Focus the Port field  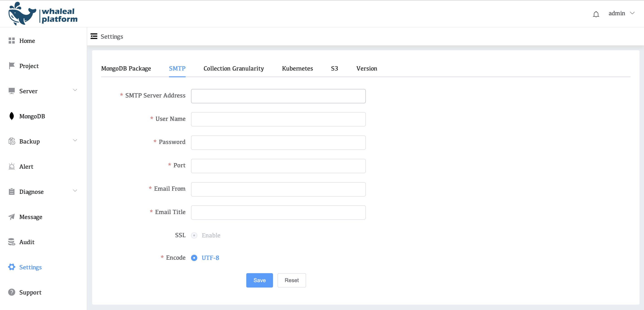(x=278, y=166)
